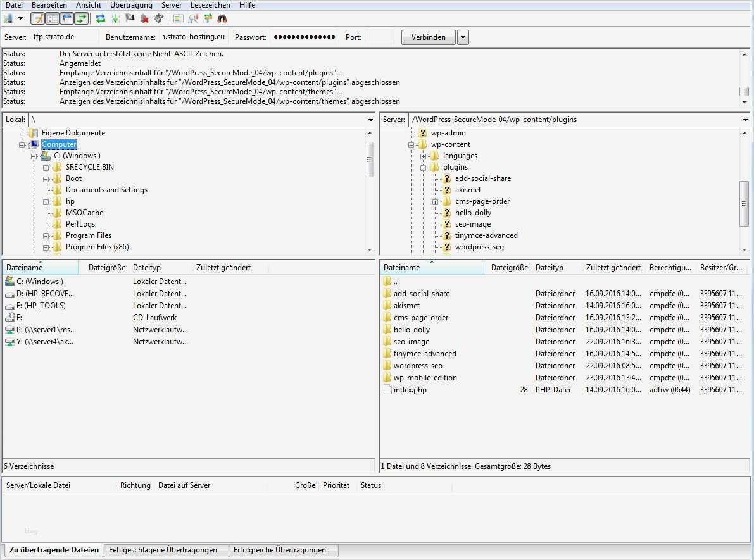The width and height of the screenshot is (754, 560).
Task: Expand the cms-page-order folder in server tree
Action: 436,202
